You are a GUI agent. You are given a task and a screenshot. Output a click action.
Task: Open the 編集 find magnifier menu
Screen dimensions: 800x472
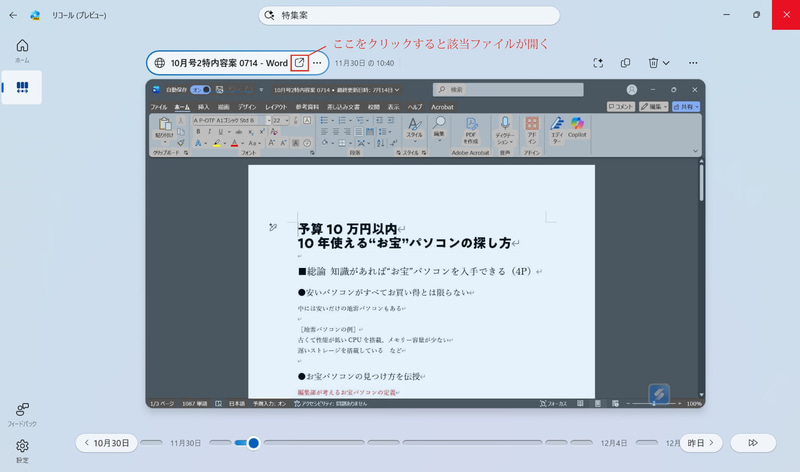(x=439, y=127)
